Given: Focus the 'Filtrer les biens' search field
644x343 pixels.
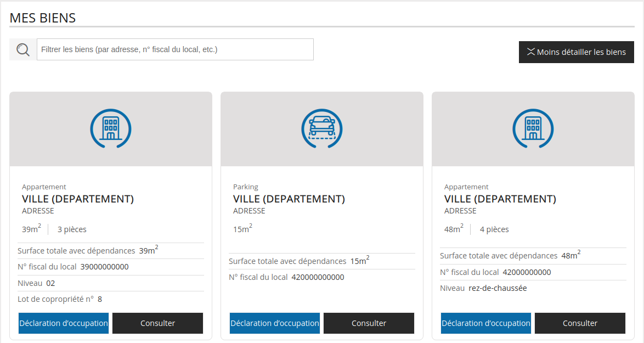Looking at the screenshot, I should [x=175, y=50].
